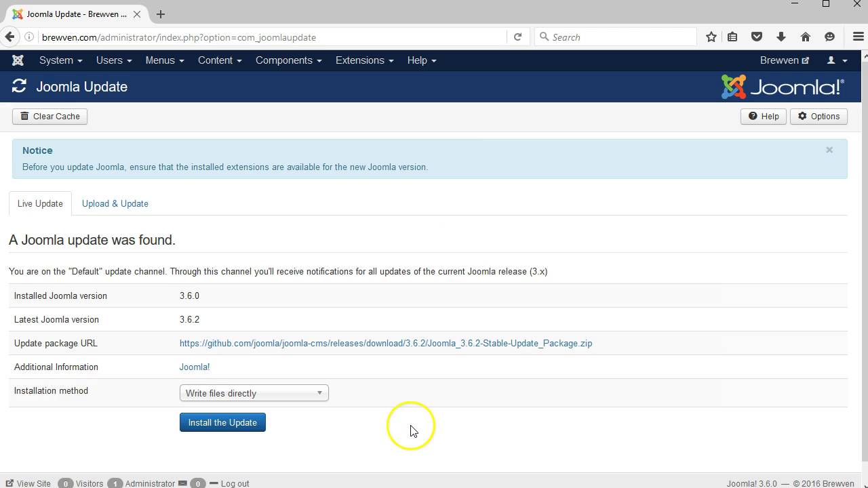Click the Clear Cache button

click(x=50, y=117)
